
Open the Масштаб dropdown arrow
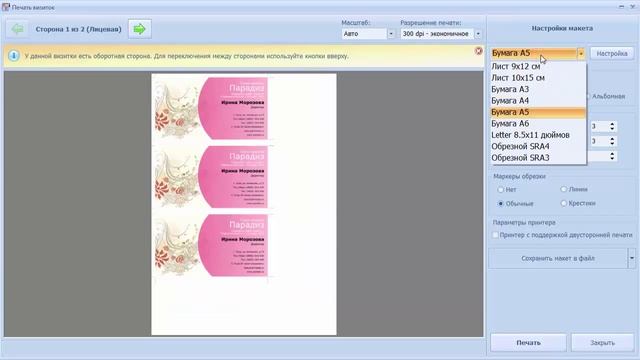(391, 34)
